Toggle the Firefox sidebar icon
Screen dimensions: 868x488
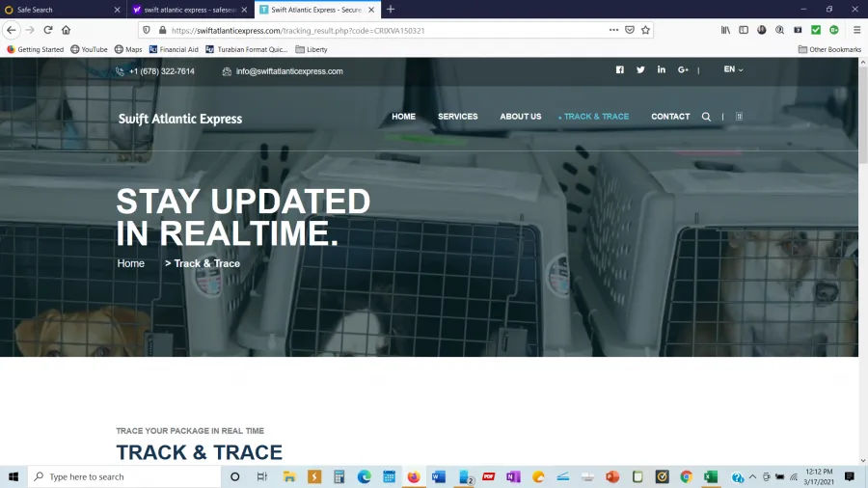point(744,30)
